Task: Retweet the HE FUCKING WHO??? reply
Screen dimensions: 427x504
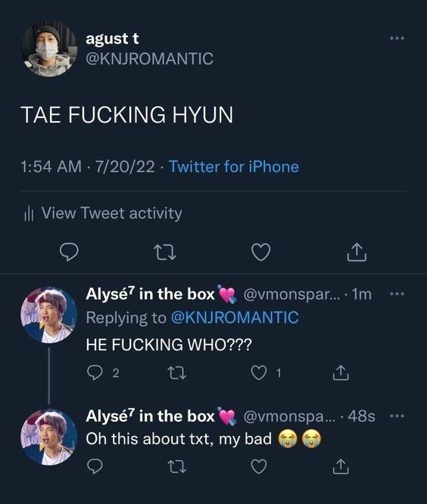Action: coord(177,373)
